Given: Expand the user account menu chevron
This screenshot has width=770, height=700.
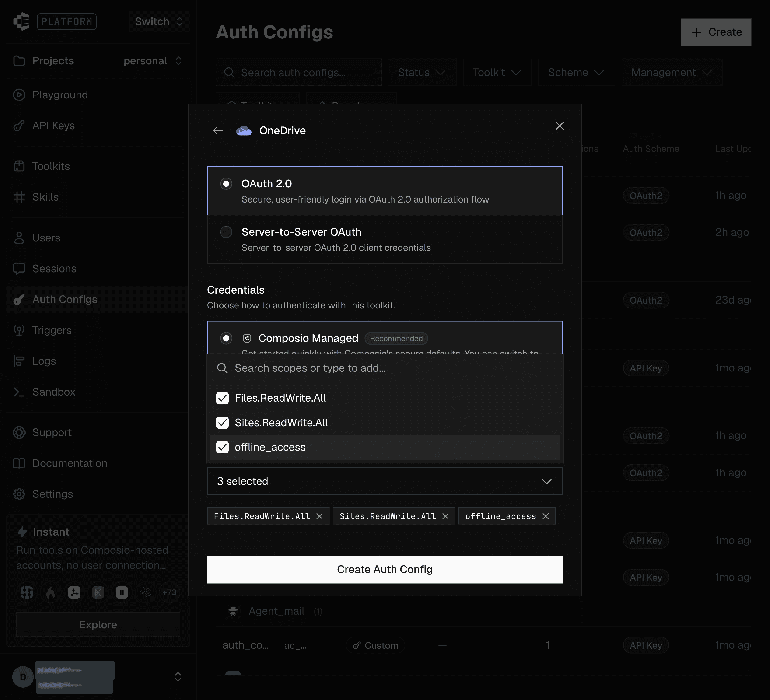Looking at the screenshot, I should click(178, 677).
